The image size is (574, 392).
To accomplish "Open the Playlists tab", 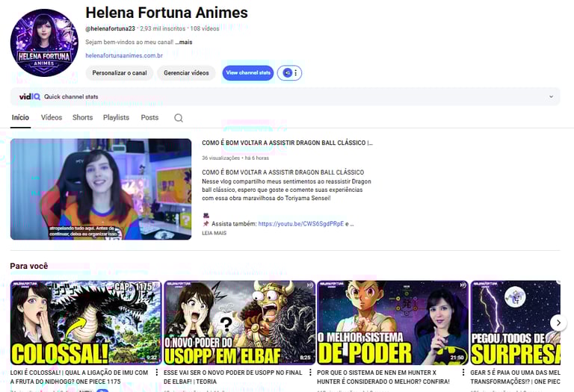I will point(116,117).
